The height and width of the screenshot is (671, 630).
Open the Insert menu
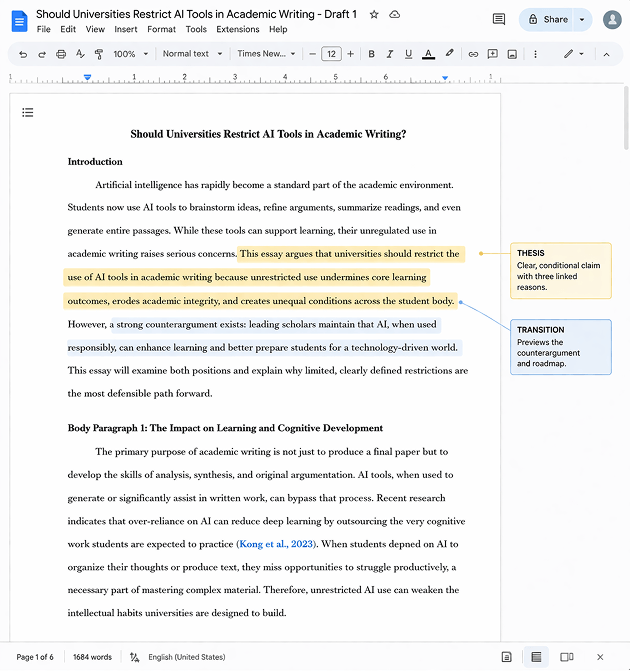[126, 30]
